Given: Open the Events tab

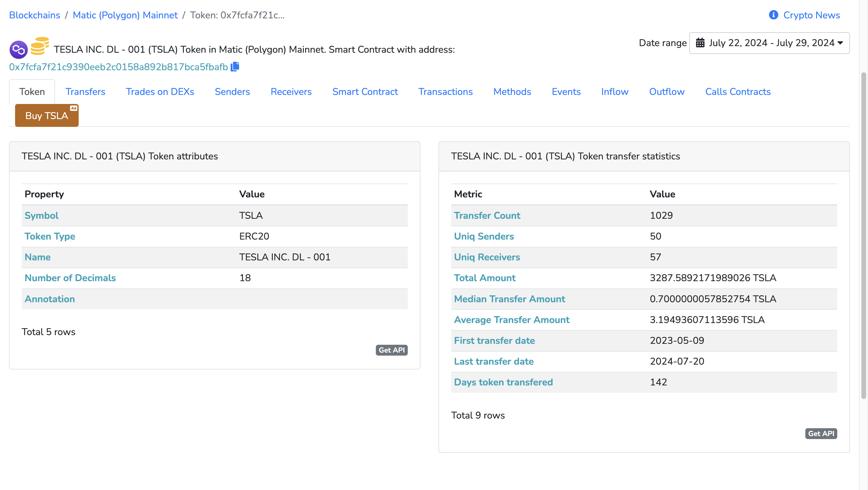Looking at the screenshot, I should click(566, 92).
